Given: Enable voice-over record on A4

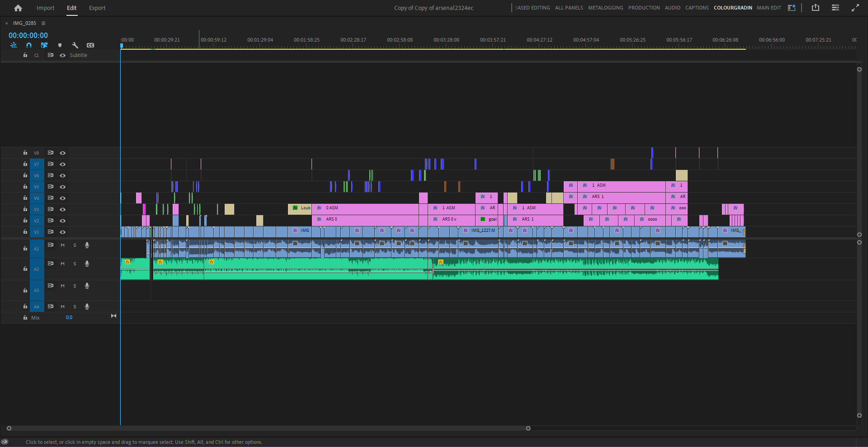Looking at the screenshot, I should [87, 306].
